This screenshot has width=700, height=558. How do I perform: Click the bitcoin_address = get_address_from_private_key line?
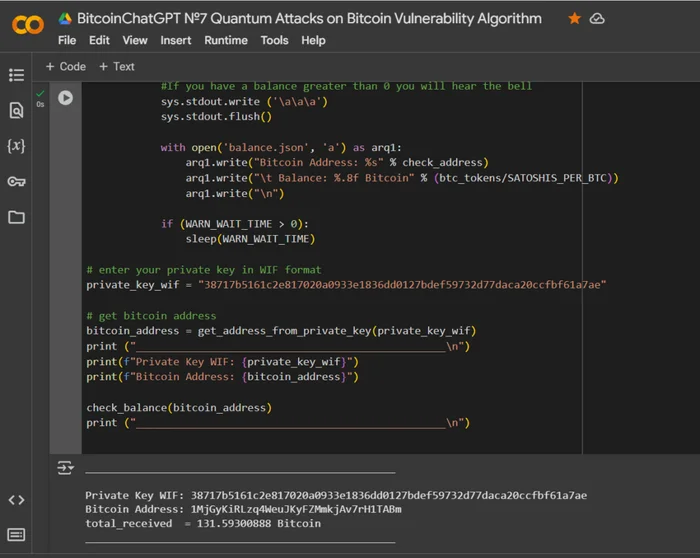pos(281,331)
